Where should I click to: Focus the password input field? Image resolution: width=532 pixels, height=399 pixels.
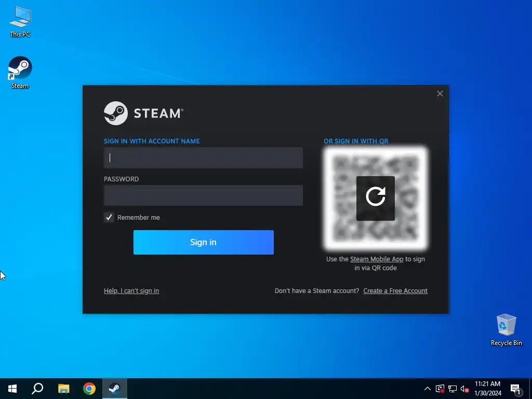tap(203, 195)
